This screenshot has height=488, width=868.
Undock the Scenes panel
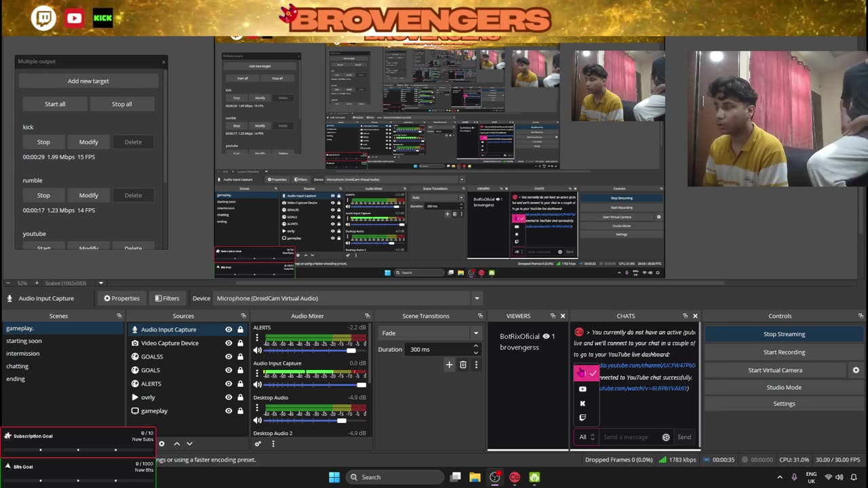[x=119, y=316]
